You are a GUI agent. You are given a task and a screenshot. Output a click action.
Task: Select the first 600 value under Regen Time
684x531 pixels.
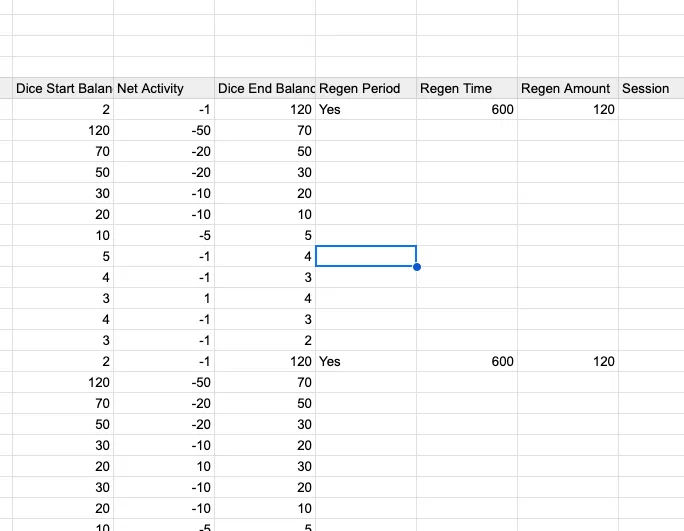[466, 109]
